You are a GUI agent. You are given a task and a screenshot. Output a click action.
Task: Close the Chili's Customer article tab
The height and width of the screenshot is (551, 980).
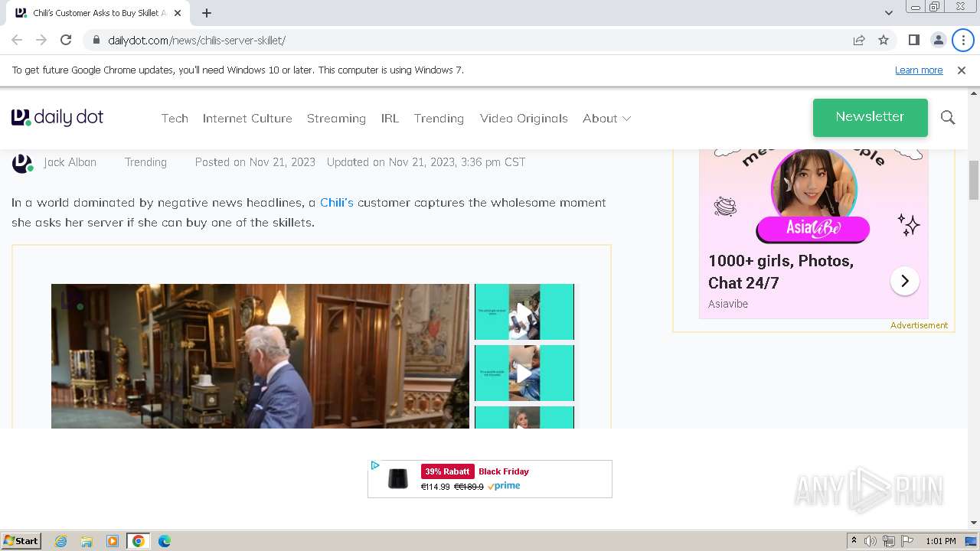pos(178,13)
